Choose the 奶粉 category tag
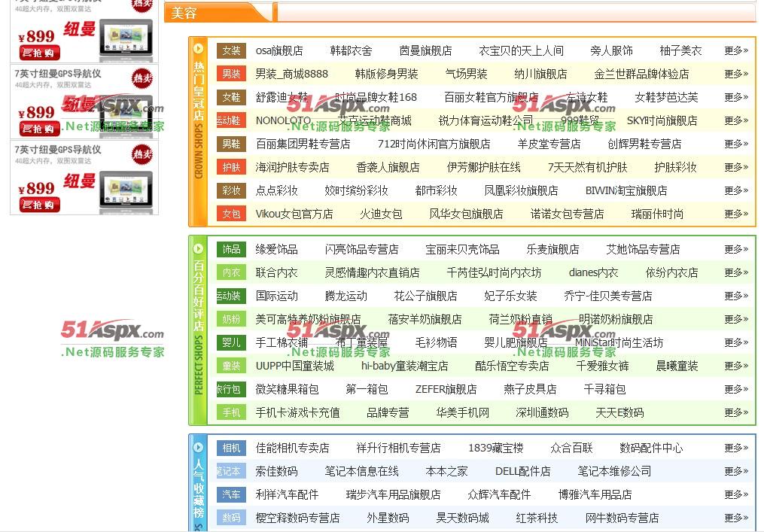The height and width of the screenshot is (532, 764). coord(231,319)
